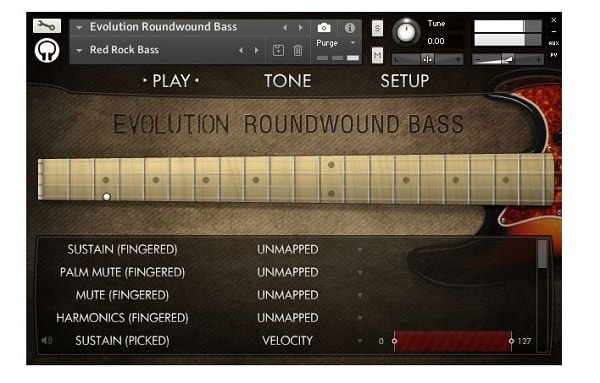This screenshot has width=600, height=383.
Task: Click the white note marker on the fretboard
Action: pos(106,197)
